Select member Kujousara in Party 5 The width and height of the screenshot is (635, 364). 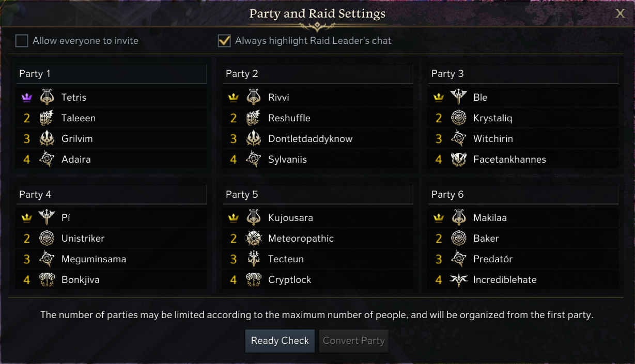[290, 218]
